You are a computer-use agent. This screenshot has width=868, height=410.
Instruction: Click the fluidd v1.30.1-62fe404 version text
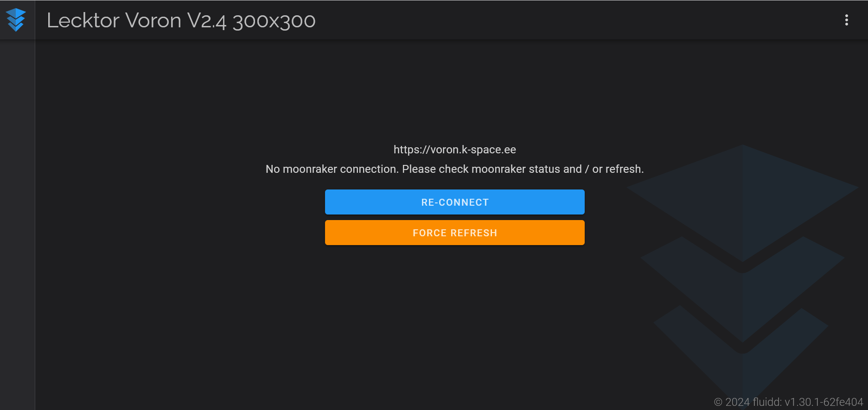(788, 402)
